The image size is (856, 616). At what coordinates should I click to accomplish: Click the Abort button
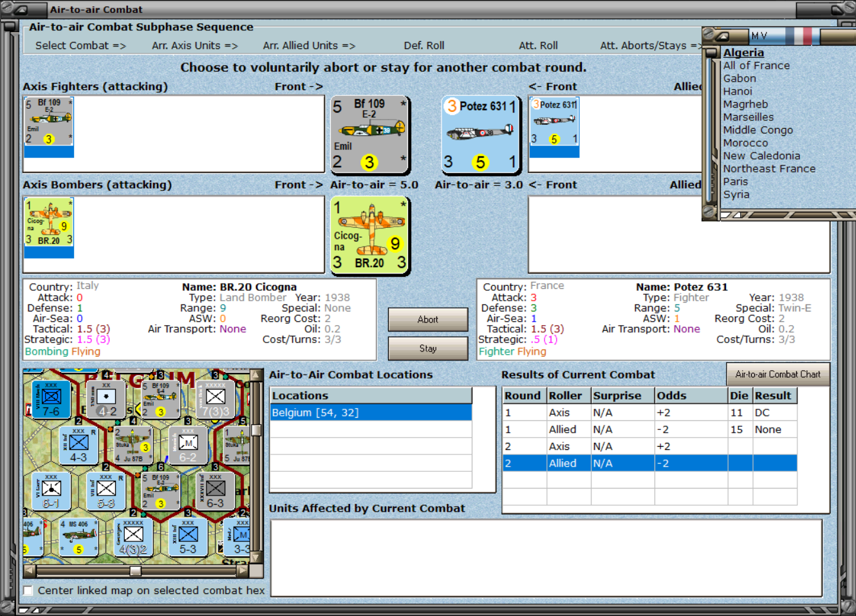click(x=428, y=319)
